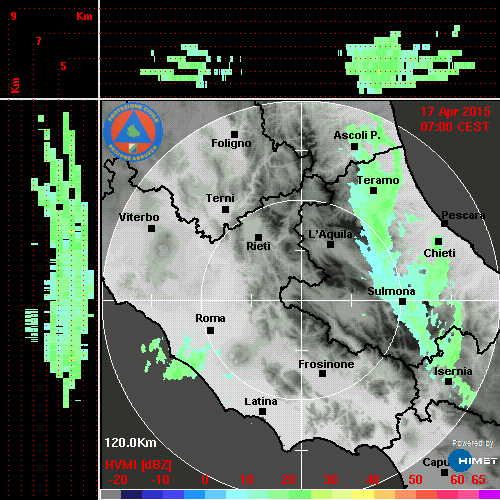This screenshot has width=500, height=500.
Task: Click the HIMET logo badge
Action: tap(473, 461)
